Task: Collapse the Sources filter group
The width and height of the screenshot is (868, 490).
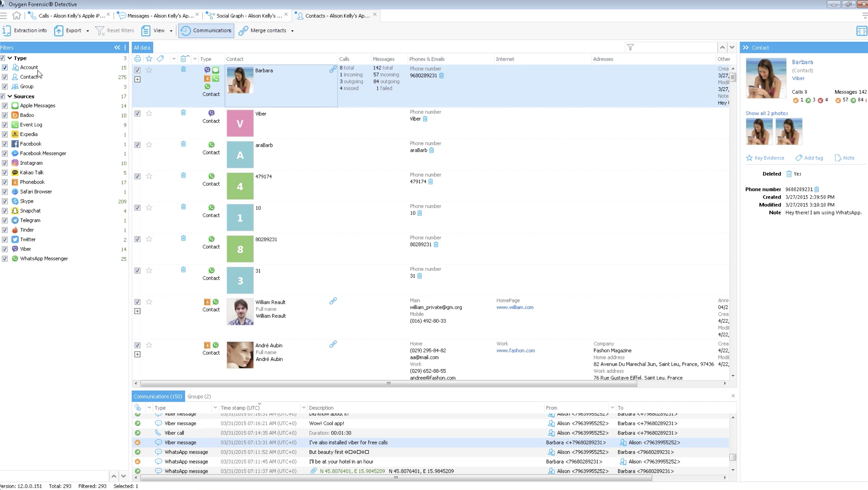Action: coord(10,96)
